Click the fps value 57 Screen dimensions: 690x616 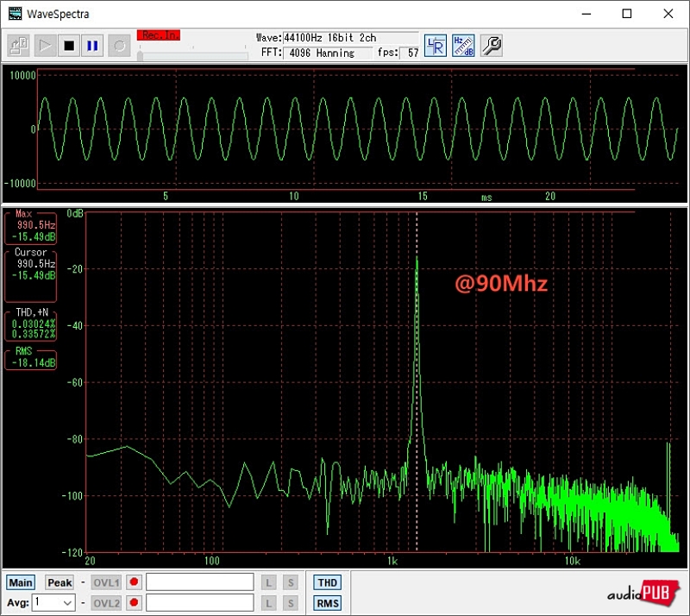point(412,53)
